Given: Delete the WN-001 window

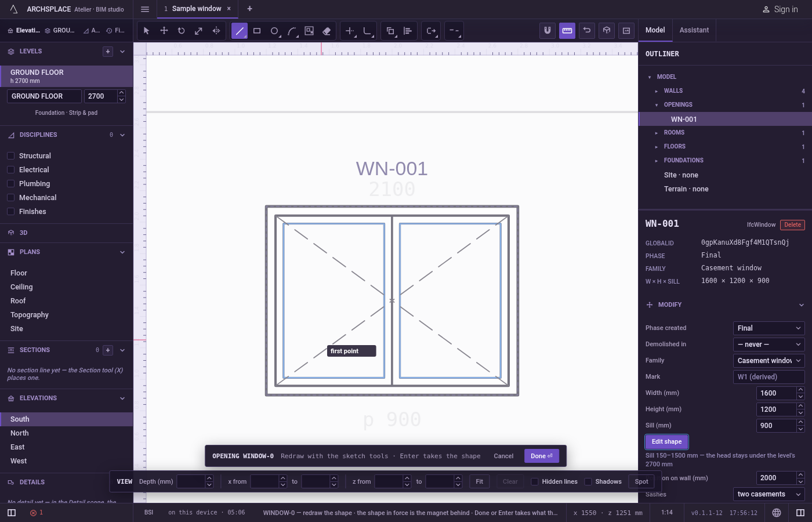Looking at the screenshot, I should [x=792, y=225].
